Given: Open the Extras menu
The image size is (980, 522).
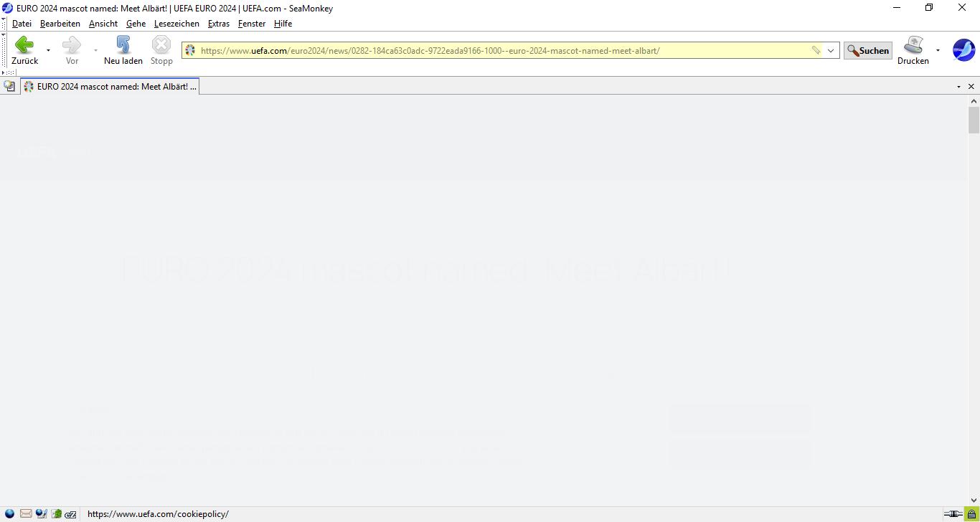Looking at the screenshot, I should pos(219,24).
